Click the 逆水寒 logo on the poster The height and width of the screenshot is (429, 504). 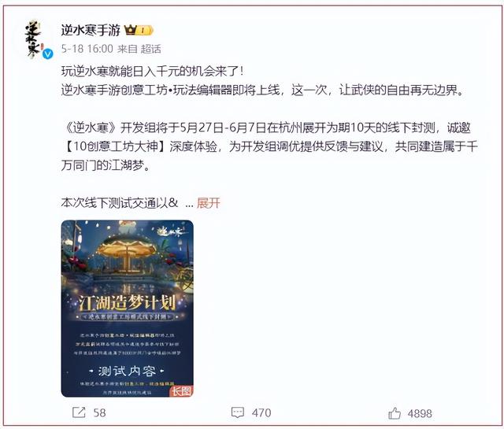170,231
